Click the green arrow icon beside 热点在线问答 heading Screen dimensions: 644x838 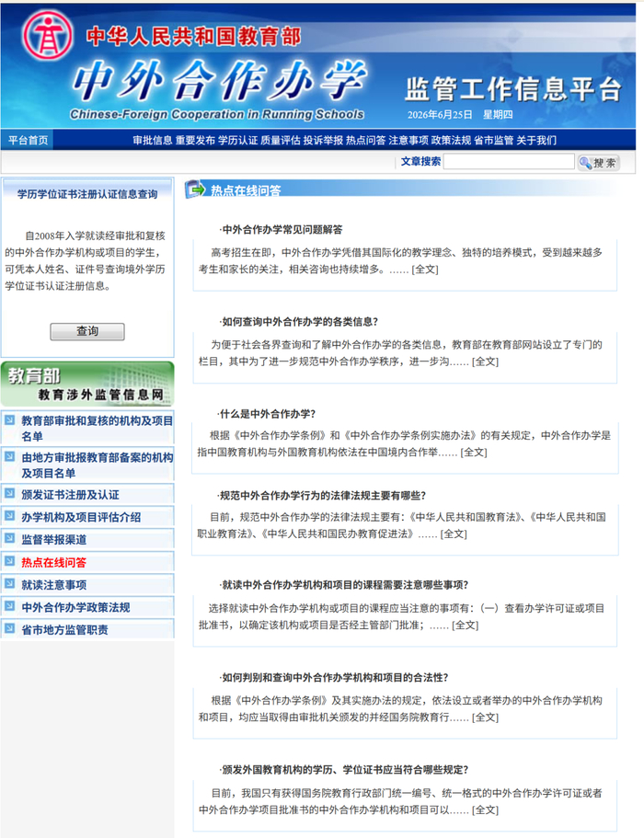click(195, 189)
